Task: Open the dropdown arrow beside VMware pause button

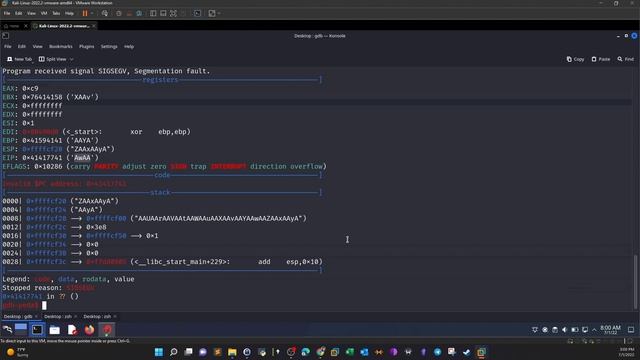Action: (92, 13)
